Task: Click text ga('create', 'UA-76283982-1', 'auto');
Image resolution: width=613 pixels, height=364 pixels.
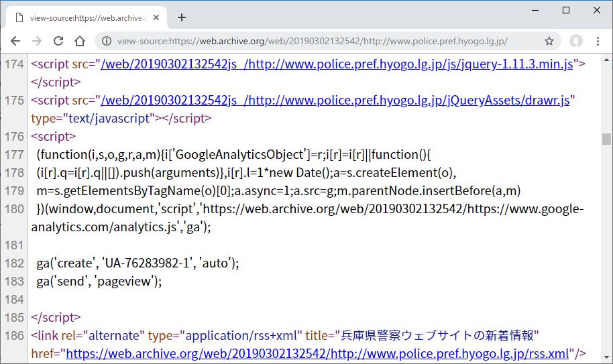Action: pyautogui.click(x=137, y=263)
